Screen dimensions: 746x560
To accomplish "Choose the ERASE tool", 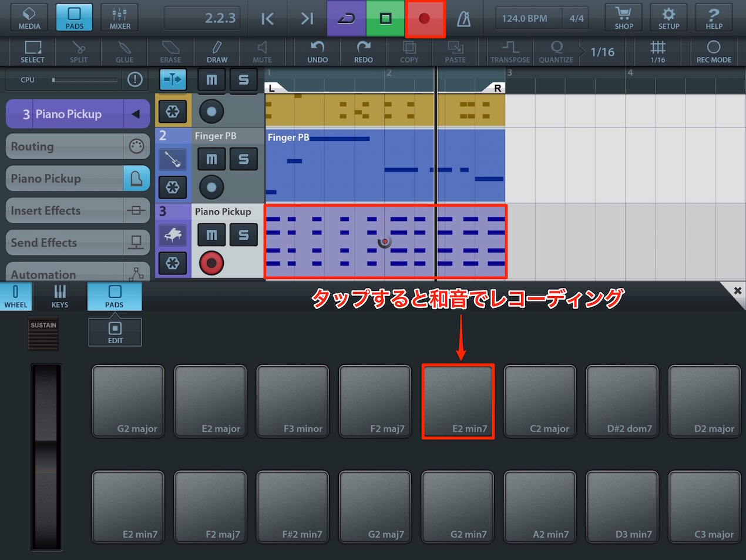I will click(170, 52).
